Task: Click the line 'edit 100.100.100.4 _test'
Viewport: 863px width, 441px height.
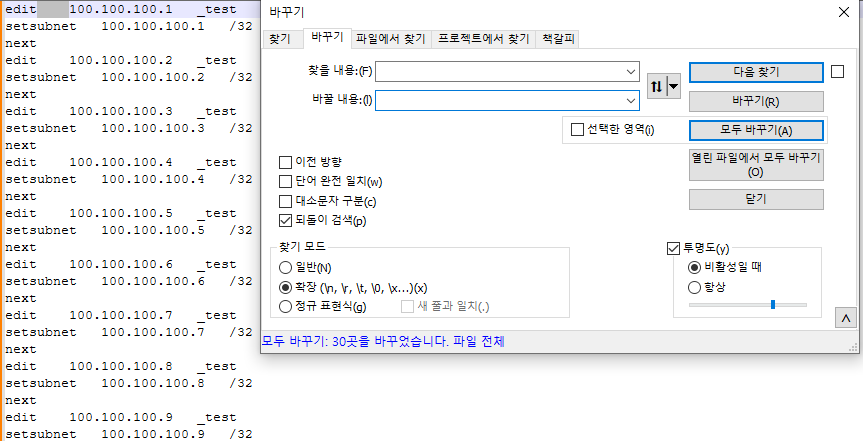Action: click(x=121, y=162)
